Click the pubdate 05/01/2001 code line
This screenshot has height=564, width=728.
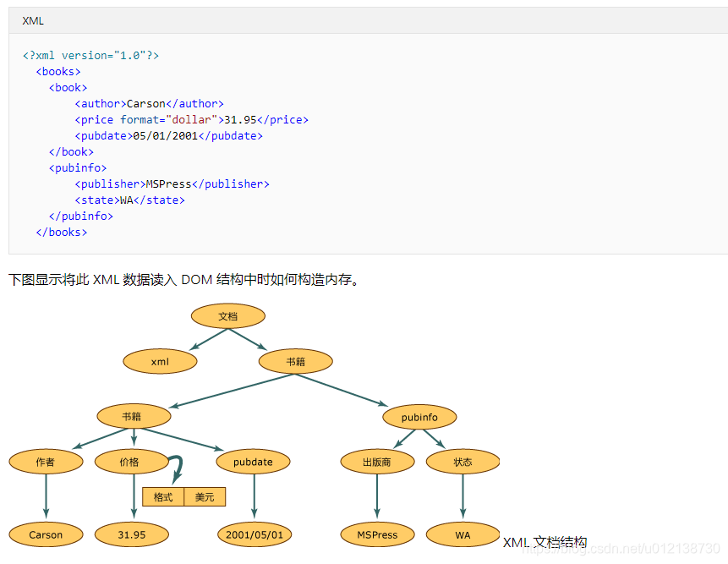[x=169, y=136]
